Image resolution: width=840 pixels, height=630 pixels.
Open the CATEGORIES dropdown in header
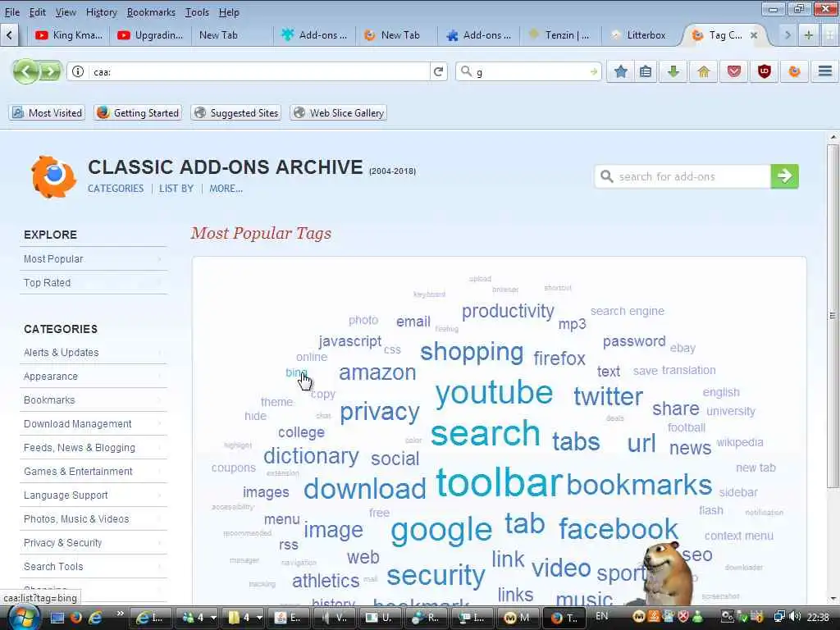pyautogui.click(x=116, y=189)
